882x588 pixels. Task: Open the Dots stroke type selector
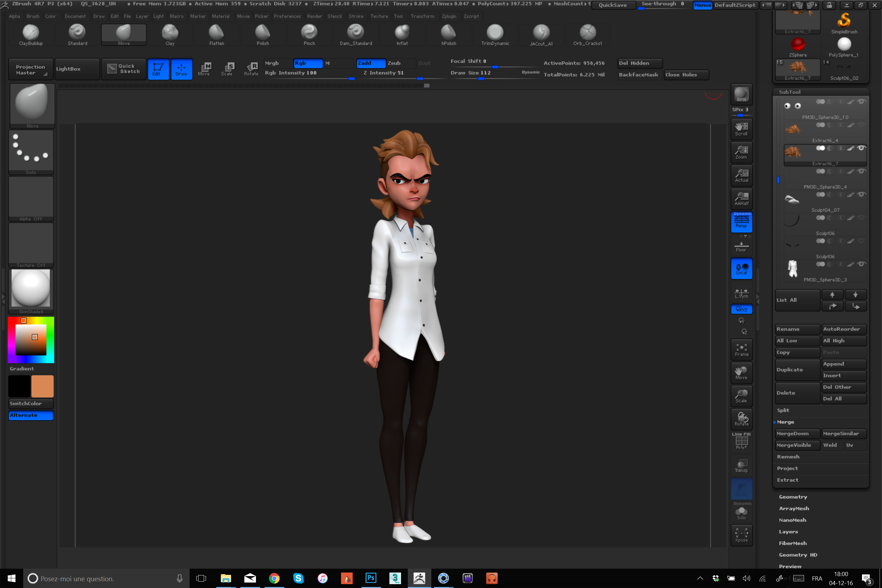click(31, 152)
